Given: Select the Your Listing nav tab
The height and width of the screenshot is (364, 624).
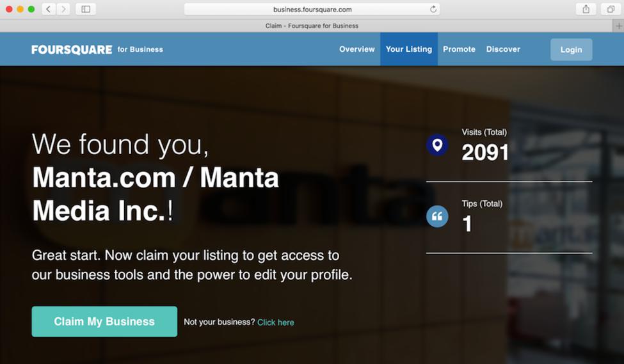Looking at the screenshot, I should pyautogui.click(x=409, y=49).
